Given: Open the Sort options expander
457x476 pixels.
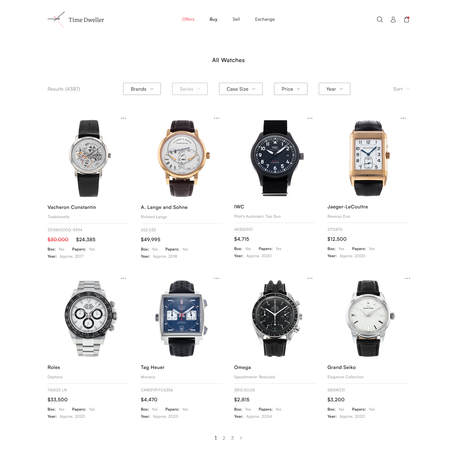Looking at the screenshot, I should [401, 89].
